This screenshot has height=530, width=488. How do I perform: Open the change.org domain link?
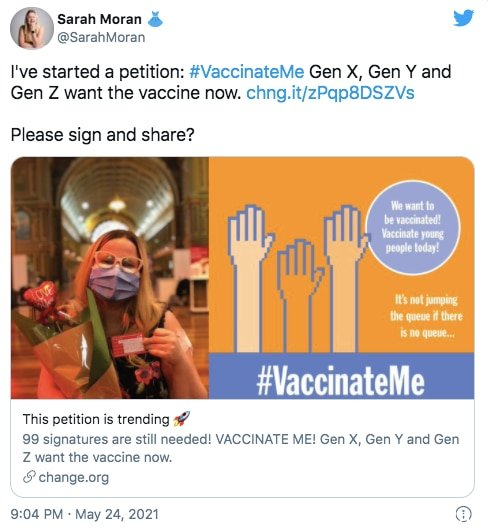coord(74,478)
